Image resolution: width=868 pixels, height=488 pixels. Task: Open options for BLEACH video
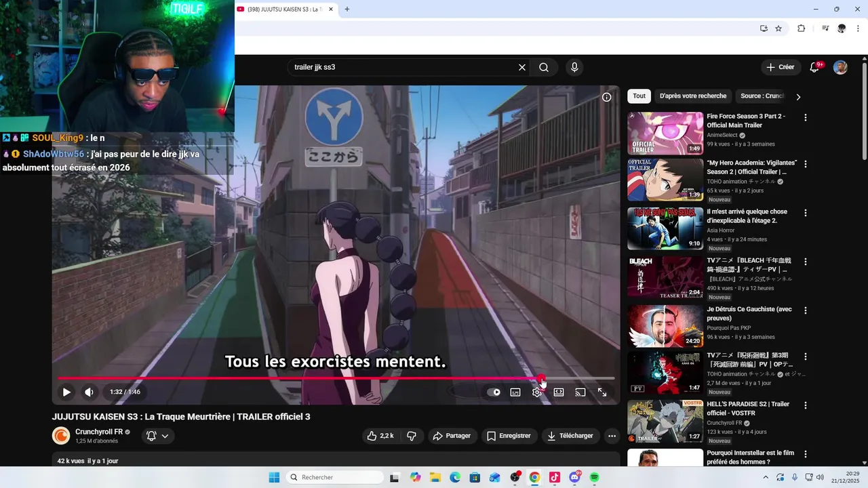(x=806, y=262)
